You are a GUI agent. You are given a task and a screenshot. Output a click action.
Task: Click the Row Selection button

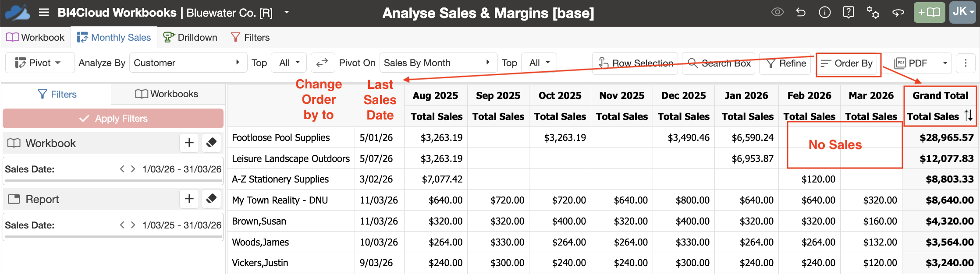[x=635, y=63]
